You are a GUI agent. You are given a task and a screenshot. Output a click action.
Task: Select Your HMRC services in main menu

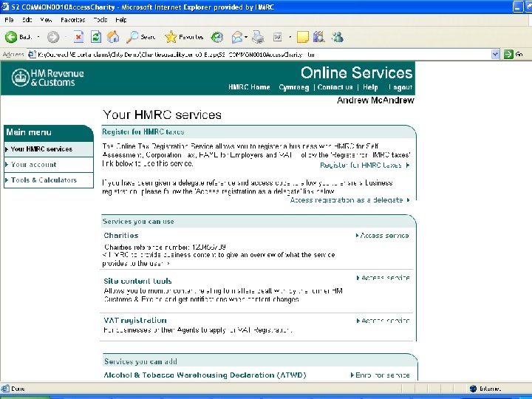pyautogui.click(x=49, y=149)
